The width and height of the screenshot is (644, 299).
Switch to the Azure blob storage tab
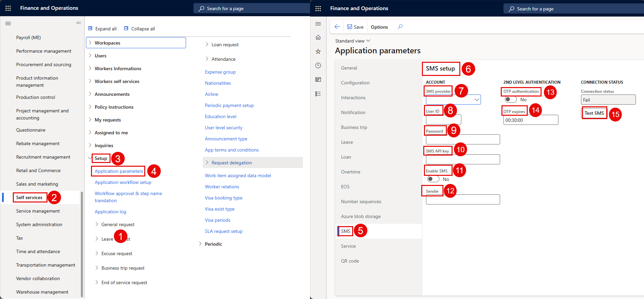(361, 216)
